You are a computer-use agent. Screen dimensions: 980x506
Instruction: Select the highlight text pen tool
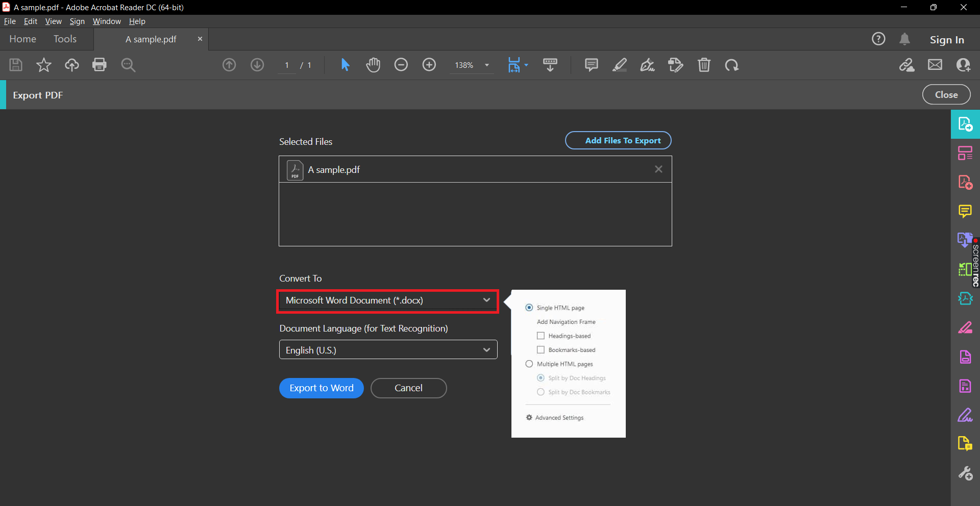tap(620, 65)
